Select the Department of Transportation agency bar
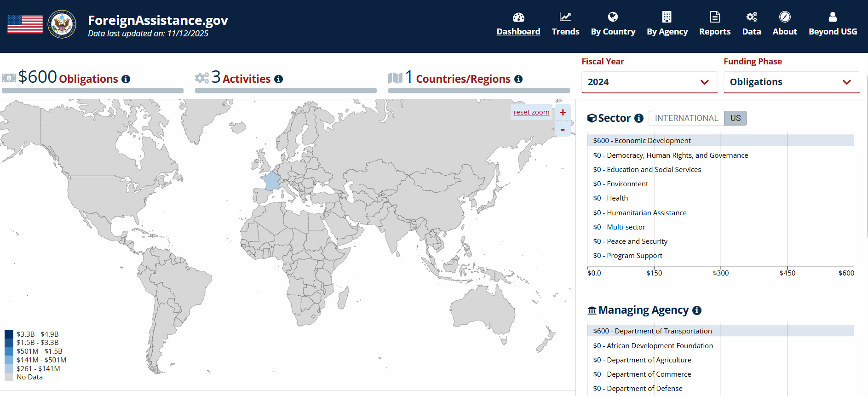Viewport: 868px width, 396px height. coord(721,331)
